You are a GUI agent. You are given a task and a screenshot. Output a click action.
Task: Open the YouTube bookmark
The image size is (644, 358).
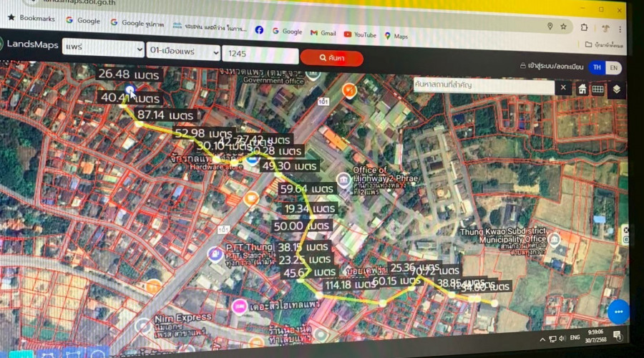(359, 34)
